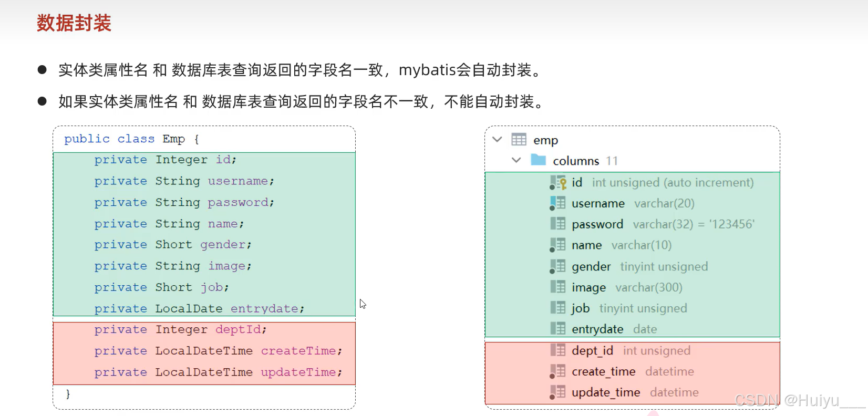Collapse the emp table node
The height and width of the screenshot is (416, 868).
tap(497, 140)
